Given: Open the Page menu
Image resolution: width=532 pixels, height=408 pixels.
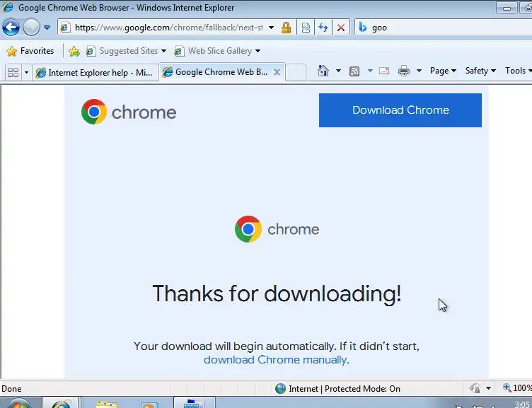Looking at the screenshot, I should click(443, 71).
